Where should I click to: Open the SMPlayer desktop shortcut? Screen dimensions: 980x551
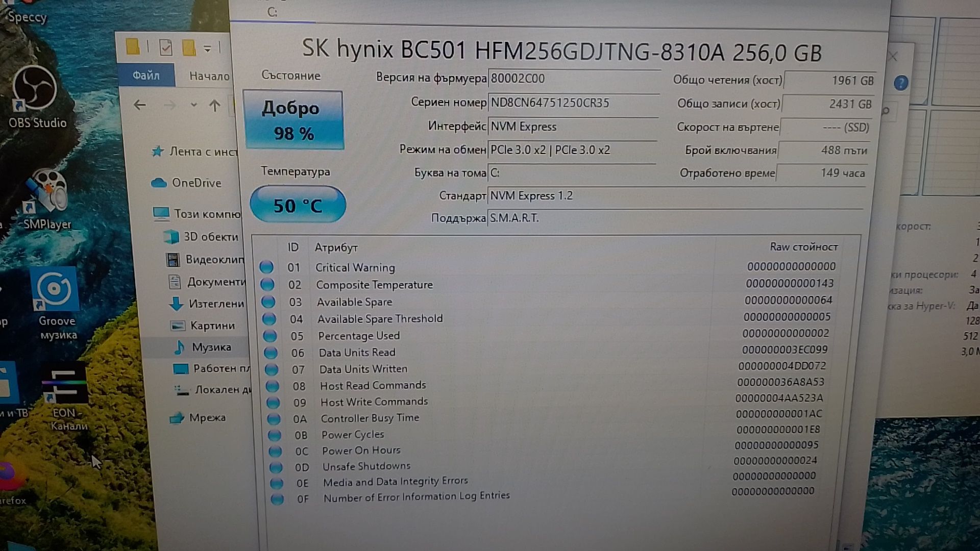46,200
